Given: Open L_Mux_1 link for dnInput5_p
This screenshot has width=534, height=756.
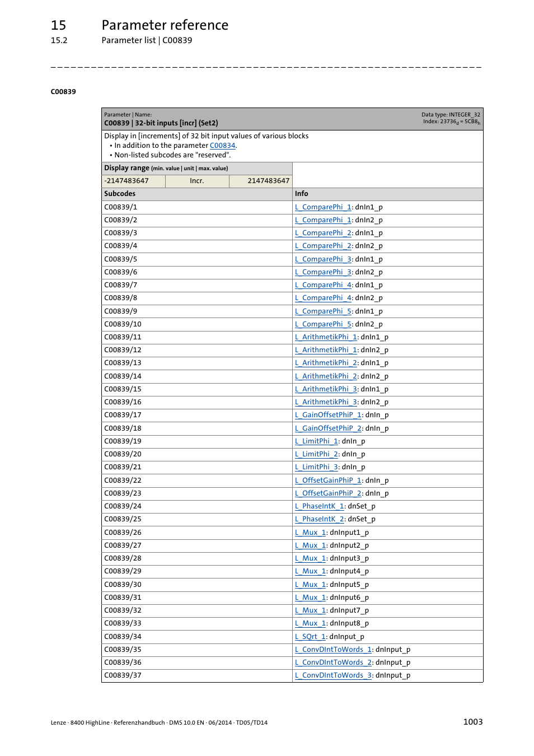Looking at the screenshot, I should 311,585.
